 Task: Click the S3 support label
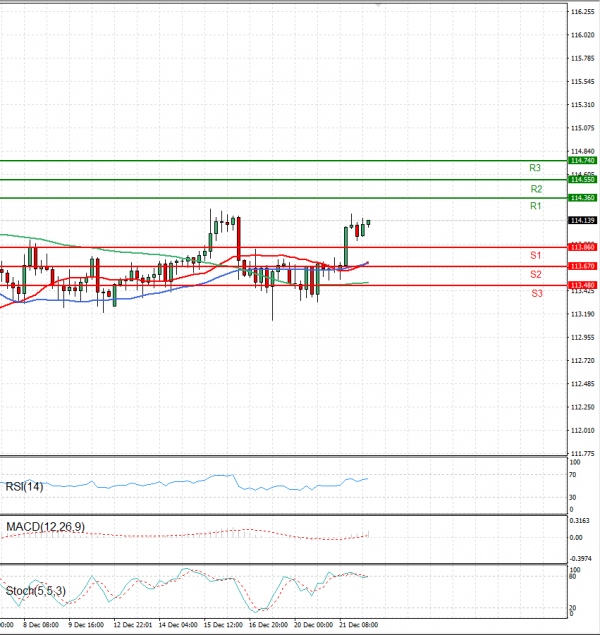pyautogui.click(x=536, y=293)
